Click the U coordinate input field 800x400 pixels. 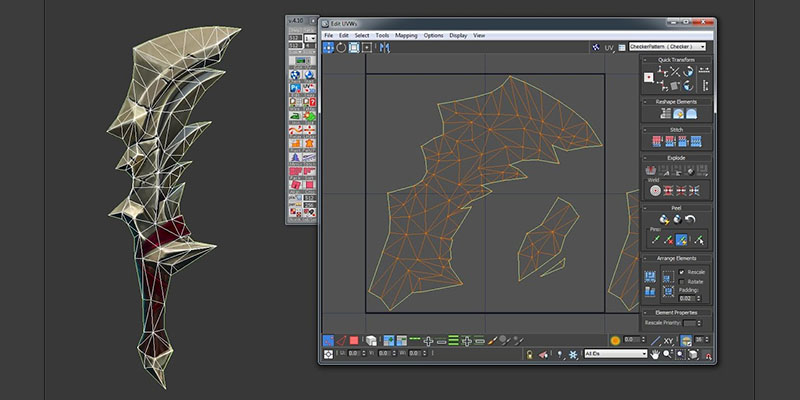(354, 353)
